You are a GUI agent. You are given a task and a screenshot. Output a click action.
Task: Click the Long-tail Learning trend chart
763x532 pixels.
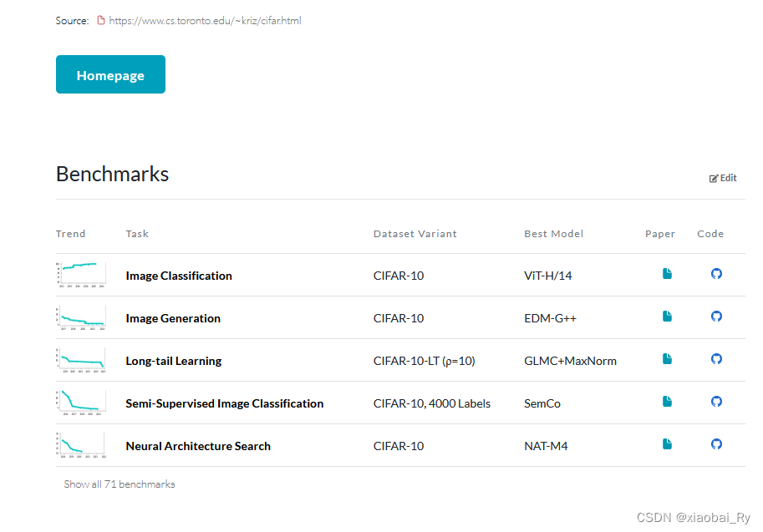tap(81, 360)
